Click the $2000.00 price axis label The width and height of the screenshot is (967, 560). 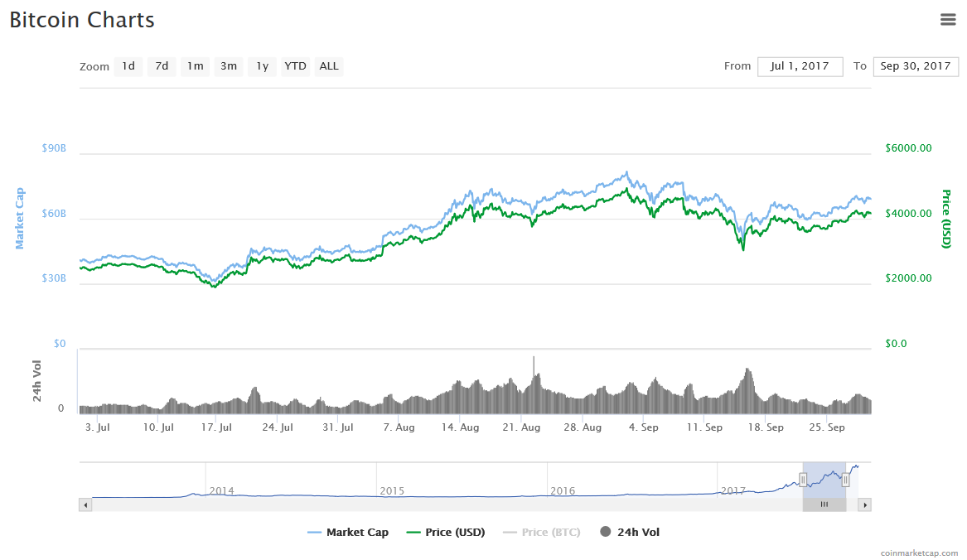(x=908, y=278)
